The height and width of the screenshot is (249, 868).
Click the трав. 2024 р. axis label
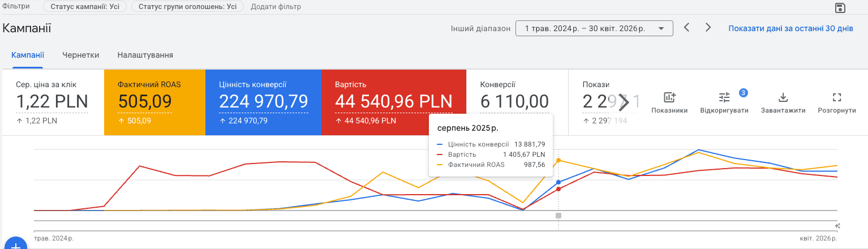[54, 238]
